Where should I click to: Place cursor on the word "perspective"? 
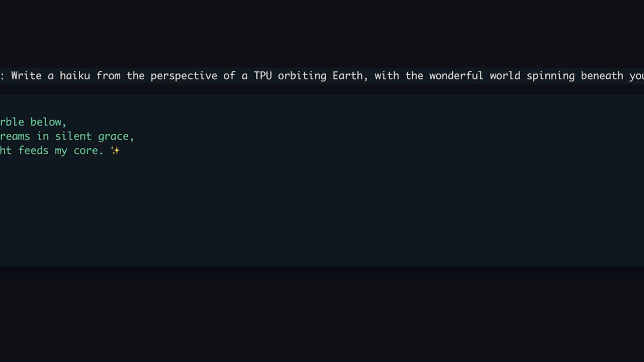pyautogui.click(x=184, y=76)
